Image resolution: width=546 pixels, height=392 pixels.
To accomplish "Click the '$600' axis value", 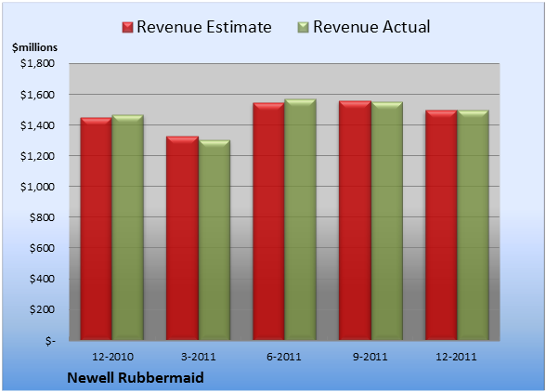I will coord(42,248).
